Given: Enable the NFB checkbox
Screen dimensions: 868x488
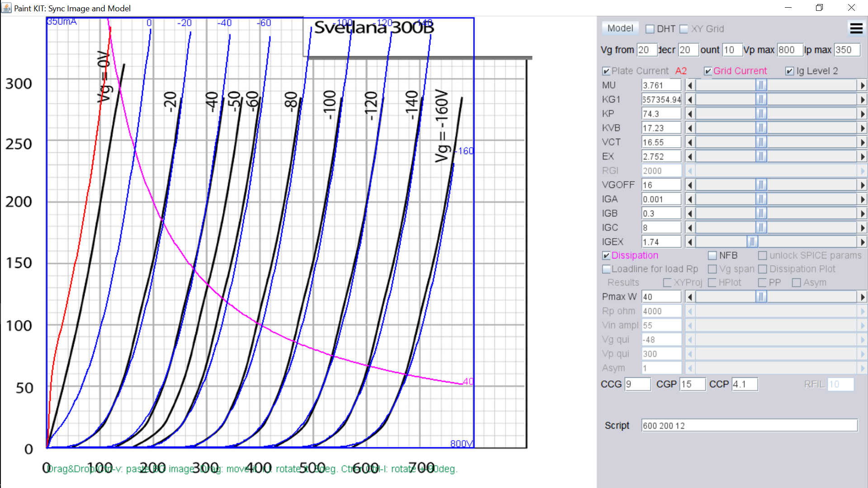Looking at the screenshot, I should [x=712, y=256].
